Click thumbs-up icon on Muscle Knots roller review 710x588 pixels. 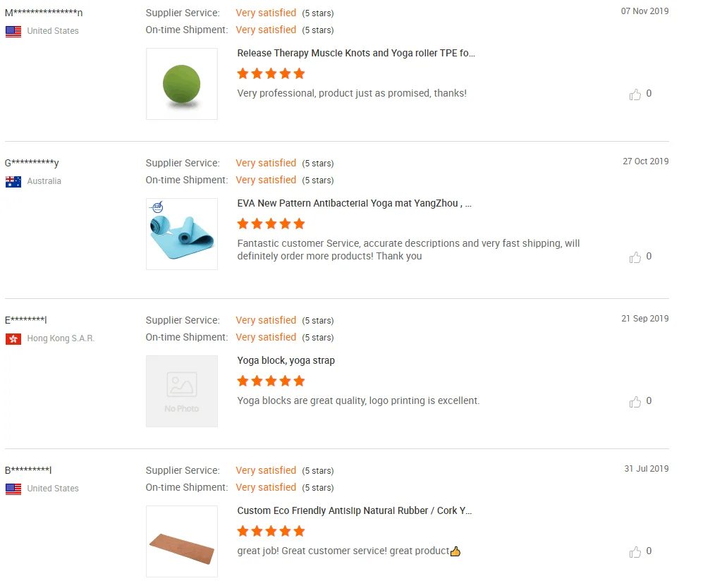pyautogui.click(x=635, y=94)
